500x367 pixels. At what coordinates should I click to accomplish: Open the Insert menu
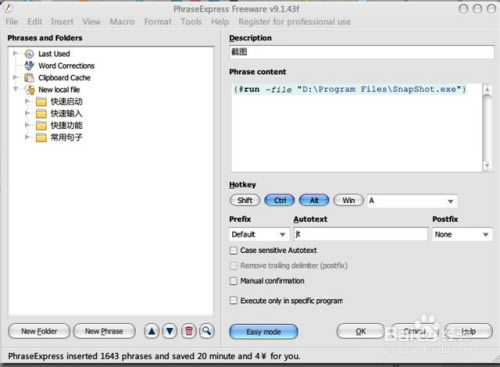pos(62,22)
